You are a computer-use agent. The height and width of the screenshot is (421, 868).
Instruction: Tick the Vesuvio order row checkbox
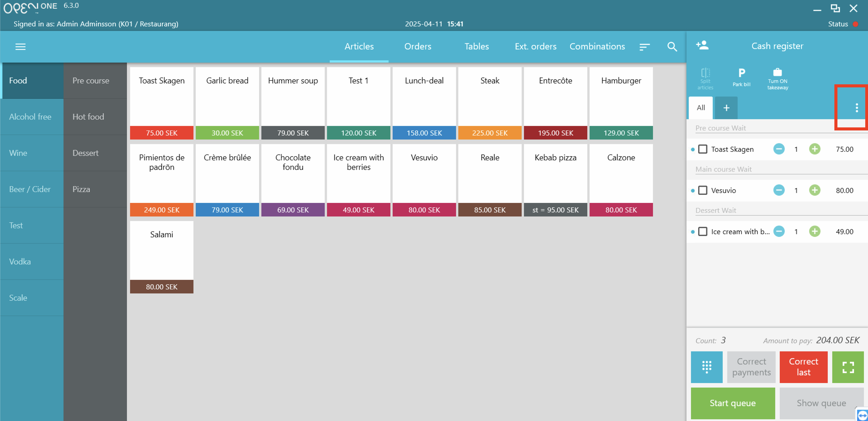703,190
